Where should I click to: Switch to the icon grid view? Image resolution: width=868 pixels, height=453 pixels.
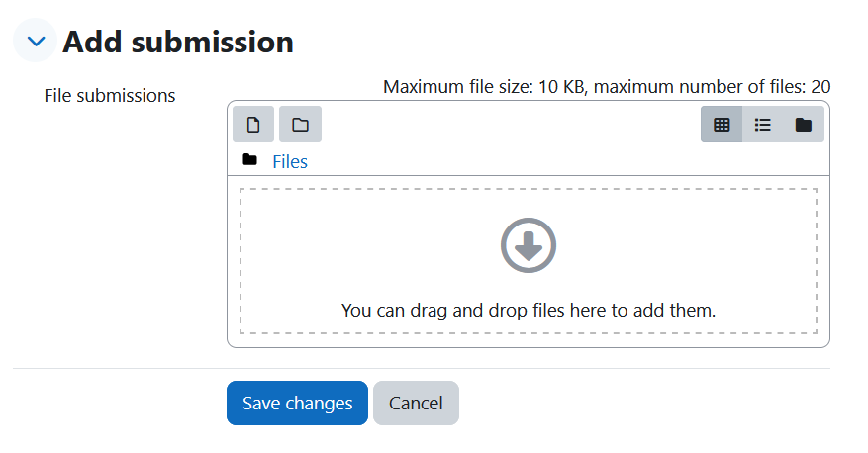[x=722, y=125]
